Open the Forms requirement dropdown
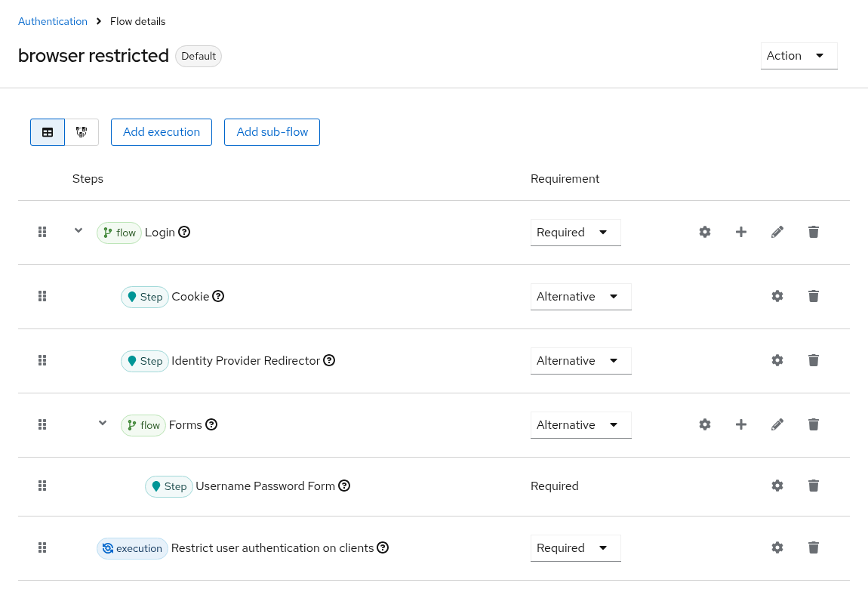This screenshot has height=589, width=868. point(581,425)
